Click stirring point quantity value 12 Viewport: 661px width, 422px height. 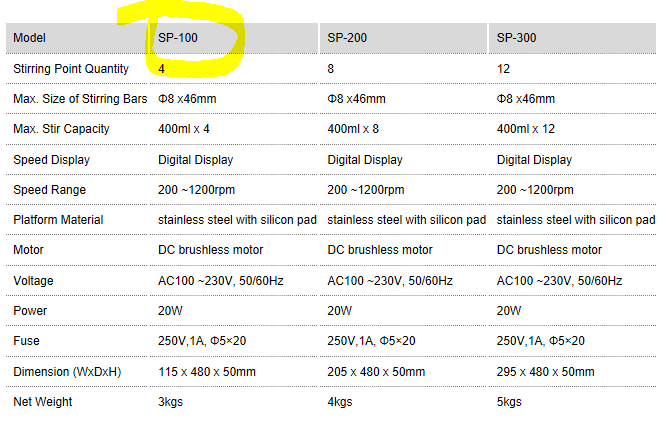[503, 69]
